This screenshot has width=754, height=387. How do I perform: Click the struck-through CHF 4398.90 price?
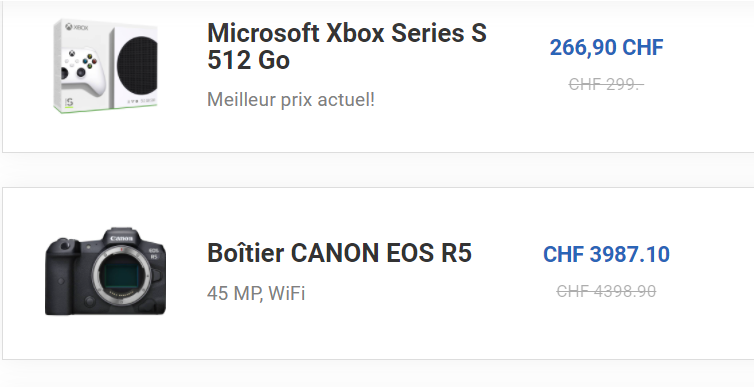[x=606, y=291]
